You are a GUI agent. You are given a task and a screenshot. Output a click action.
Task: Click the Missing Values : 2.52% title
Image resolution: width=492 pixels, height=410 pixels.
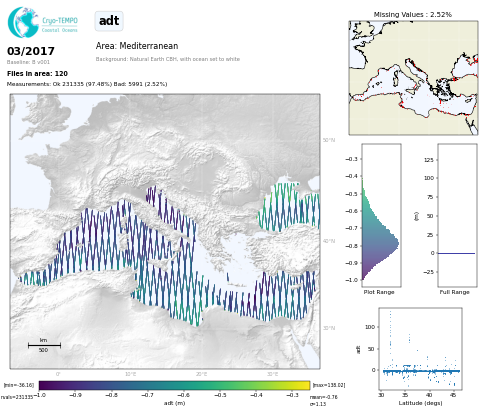(x=413, y=15)
